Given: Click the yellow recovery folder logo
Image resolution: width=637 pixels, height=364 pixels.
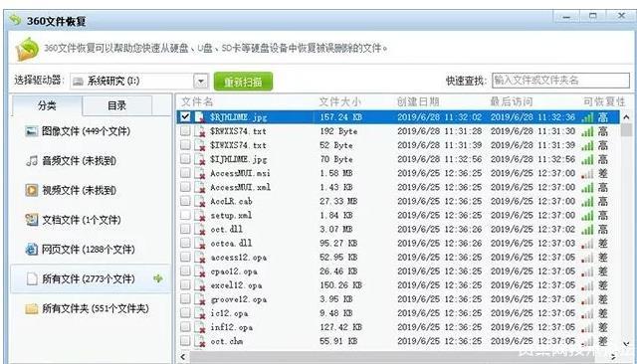Looking at the screenshot, I should (27, 49).
